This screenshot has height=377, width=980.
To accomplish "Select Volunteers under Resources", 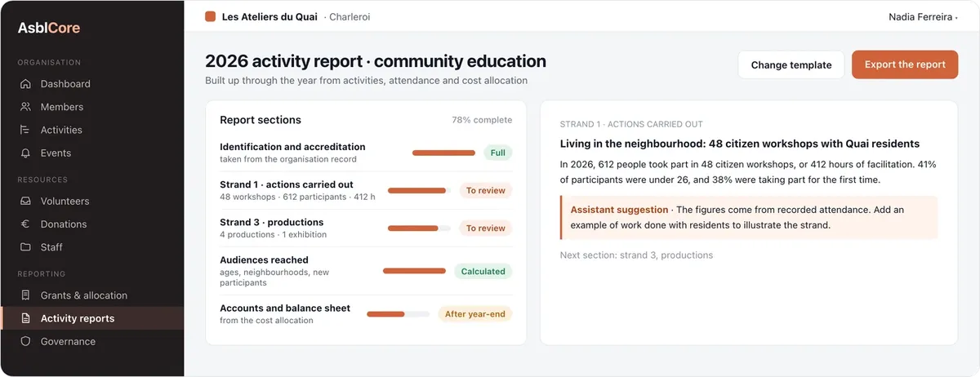I will [92, 201].
